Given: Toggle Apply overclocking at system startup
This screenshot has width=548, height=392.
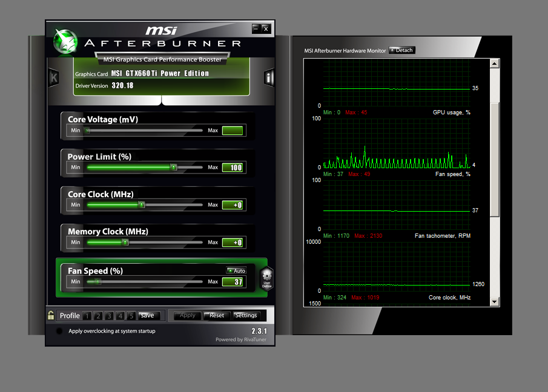Looking at the screenshot, I should coord(59,331).
